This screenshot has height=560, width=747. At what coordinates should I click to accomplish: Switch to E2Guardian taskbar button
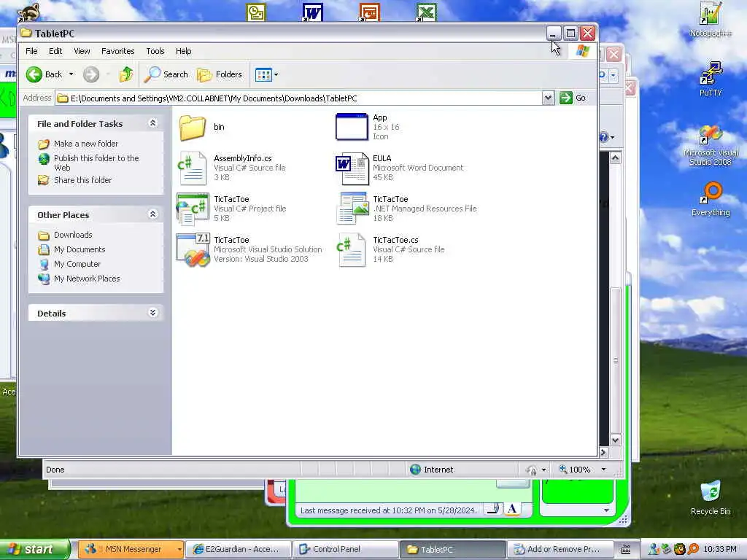237,549
